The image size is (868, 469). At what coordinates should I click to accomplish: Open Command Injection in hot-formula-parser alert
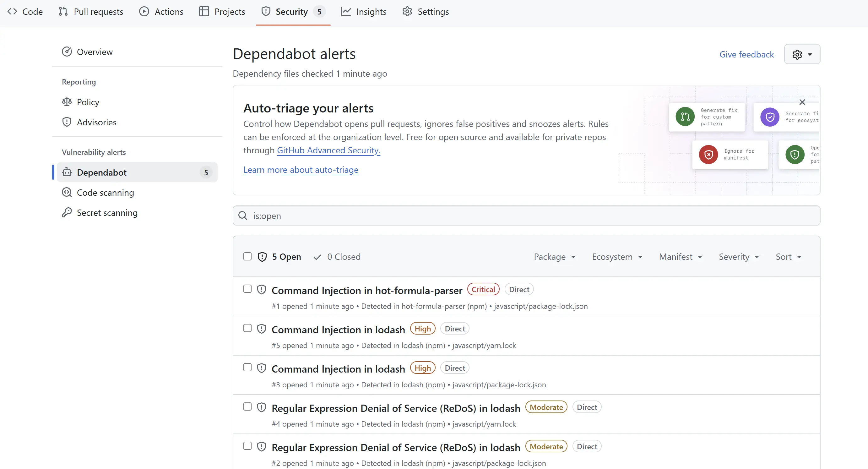pyautogui.click(x=367, y=290)
